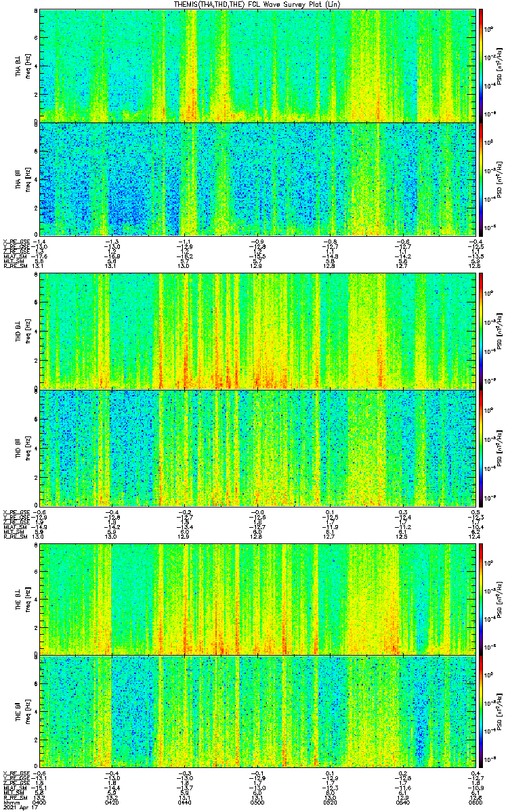Click the PSD color bar beside THD B-perpendicular
Viewport: 508px width, 812px height.
pos(482,331)
